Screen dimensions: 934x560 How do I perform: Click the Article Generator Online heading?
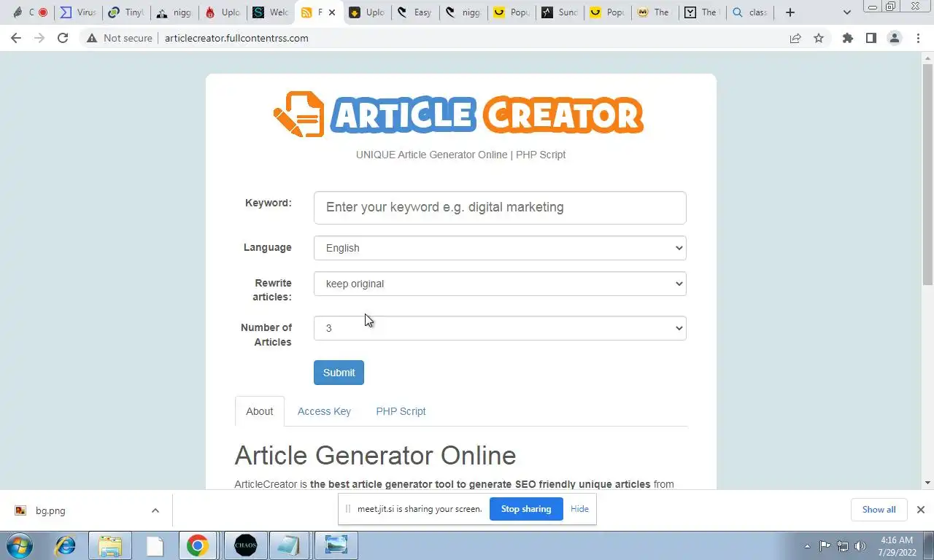[375, 456]
